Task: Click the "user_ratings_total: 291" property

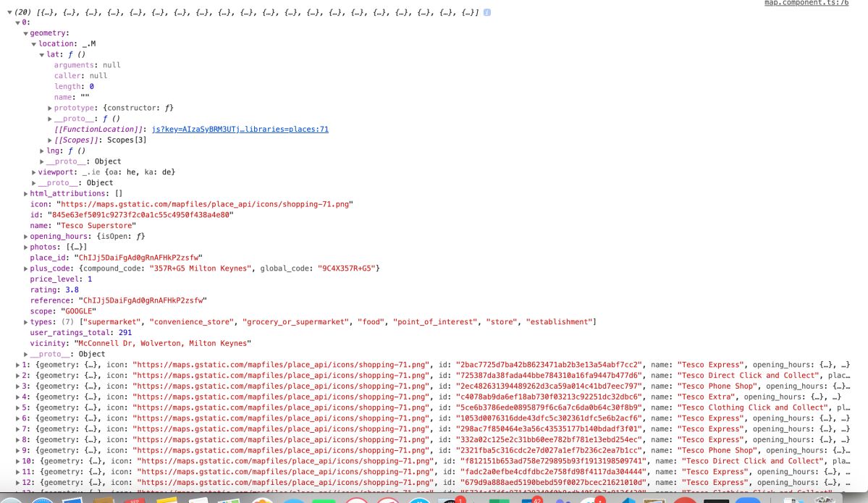Action: [81, 333]
